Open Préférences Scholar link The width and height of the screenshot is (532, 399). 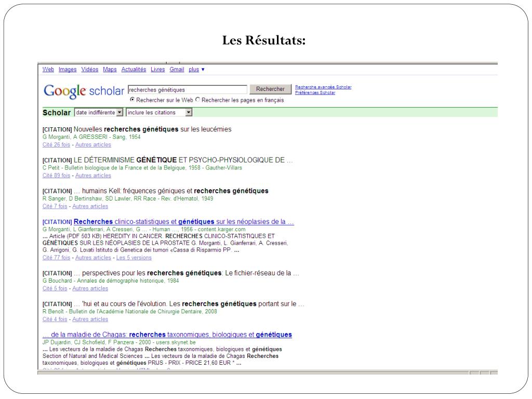(315, 92)
